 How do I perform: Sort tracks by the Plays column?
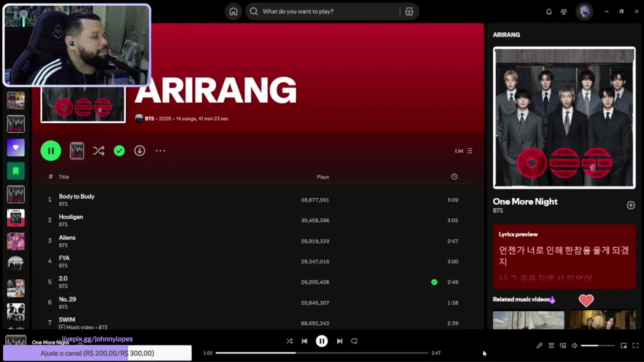pyautogui.click(x=323, y=177)
